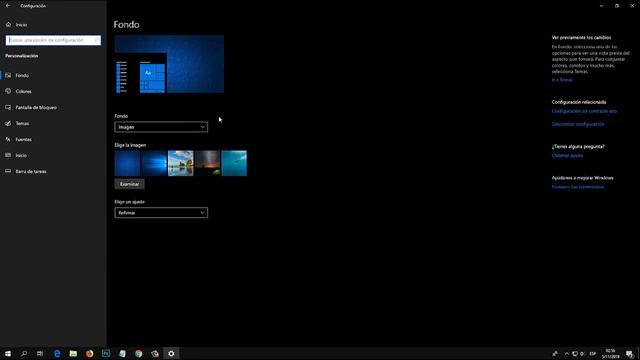The image size is (640, 360).
Task: Open the Elige un ajuste dropdown
Action: [161, 213]
